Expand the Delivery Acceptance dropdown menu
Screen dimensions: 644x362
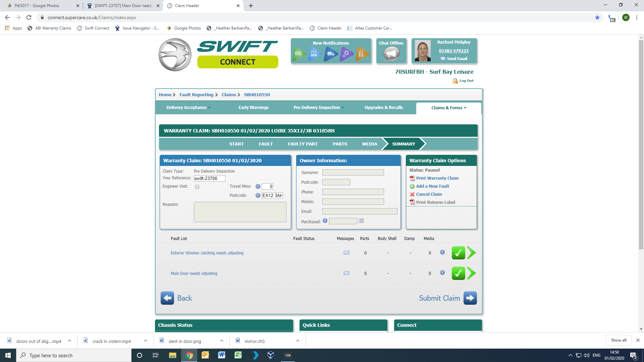[188, 108]
